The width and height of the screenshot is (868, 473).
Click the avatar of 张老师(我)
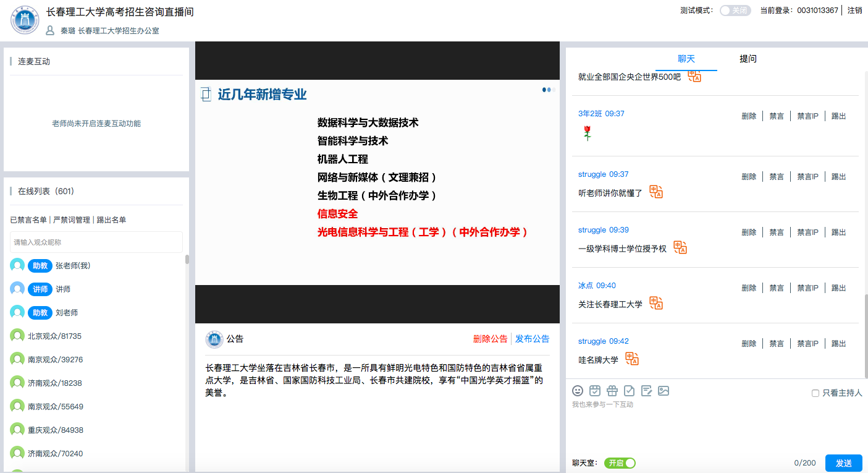[x=17, y=265]
